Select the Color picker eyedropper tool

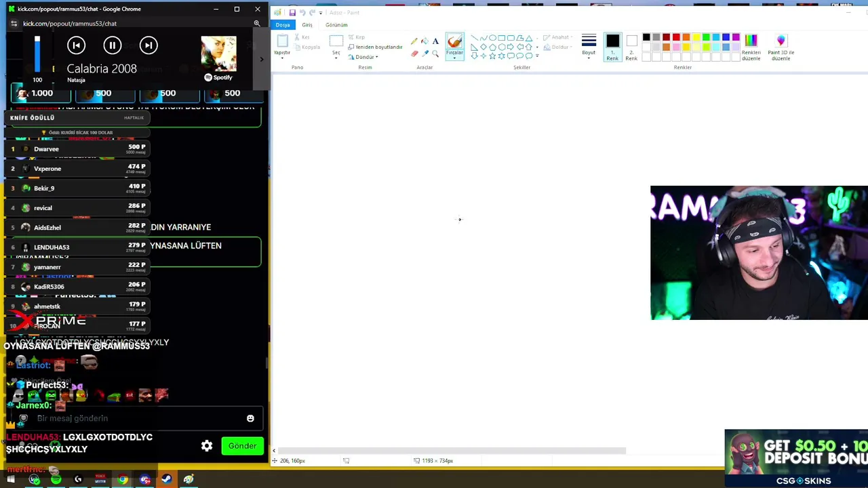[x=425, y=54]
